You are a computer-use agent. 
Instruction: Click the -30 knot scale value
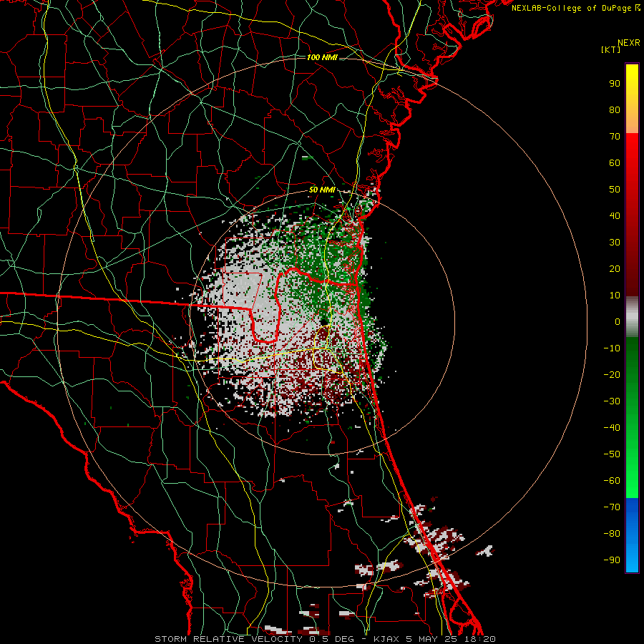click(612, 401)
